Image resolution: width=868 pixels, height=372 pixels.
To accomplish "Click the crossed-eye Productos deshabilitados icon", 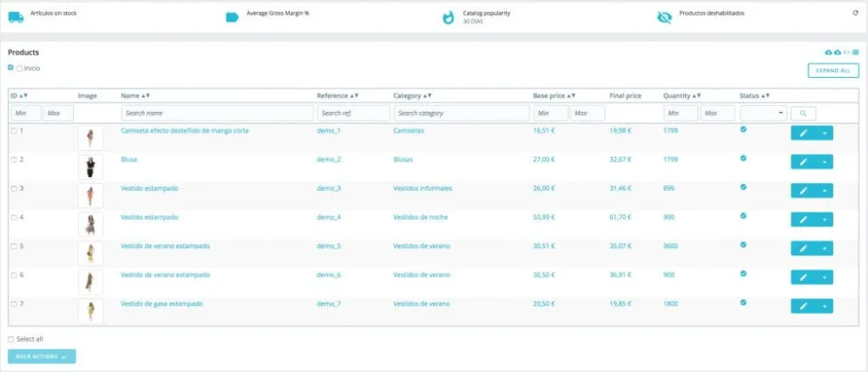I will pyautogui.click(x=664, y=17).
